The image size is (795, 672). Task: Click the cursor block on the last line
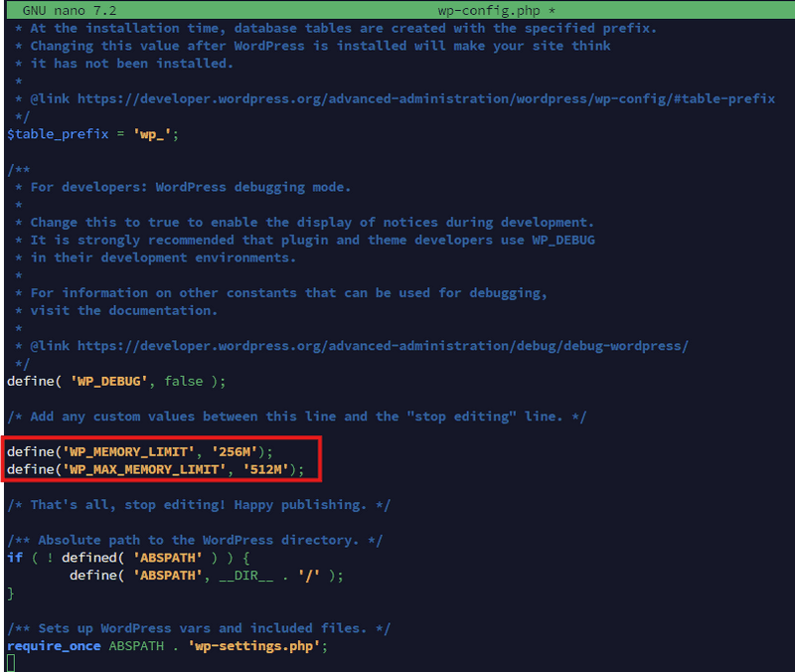[x=13, y=662]
